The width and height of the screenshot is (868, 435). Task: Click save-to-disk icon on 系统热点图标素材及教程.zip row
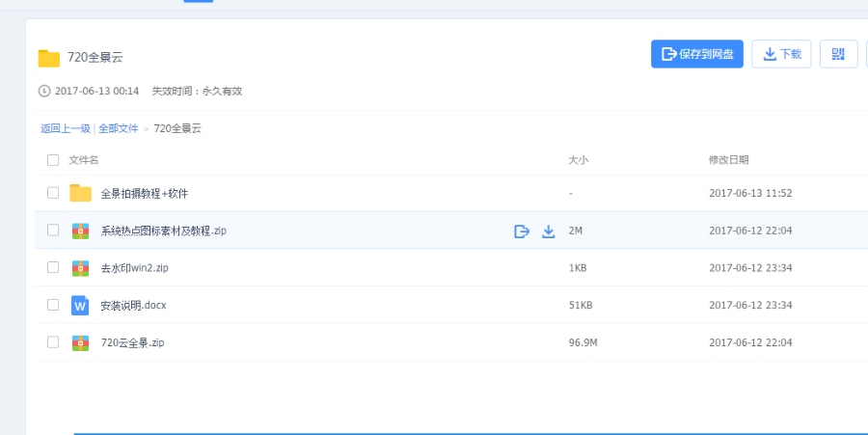click(x=522, y=231)
